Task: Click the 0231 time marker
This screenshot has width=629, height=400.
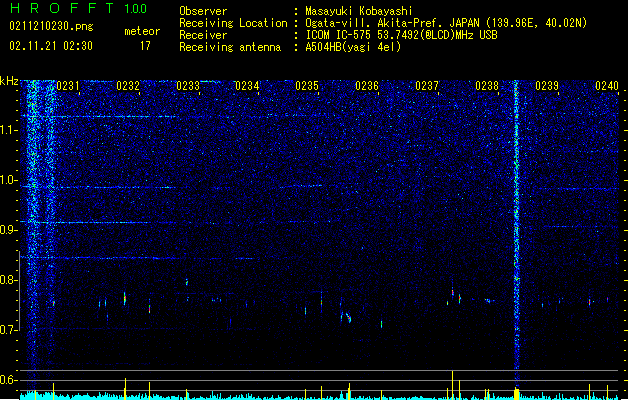Action: point(68,86)
